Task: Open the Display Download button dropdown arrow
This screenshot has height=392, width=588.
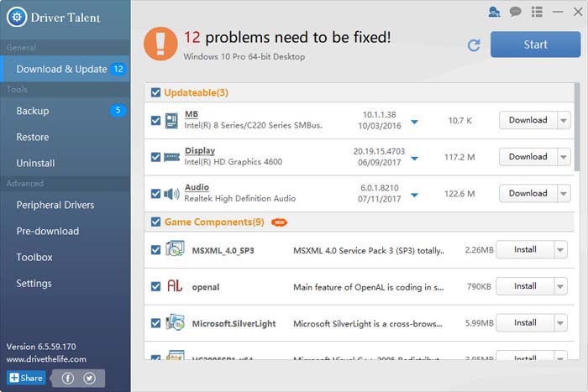Action: coord(564,157)
